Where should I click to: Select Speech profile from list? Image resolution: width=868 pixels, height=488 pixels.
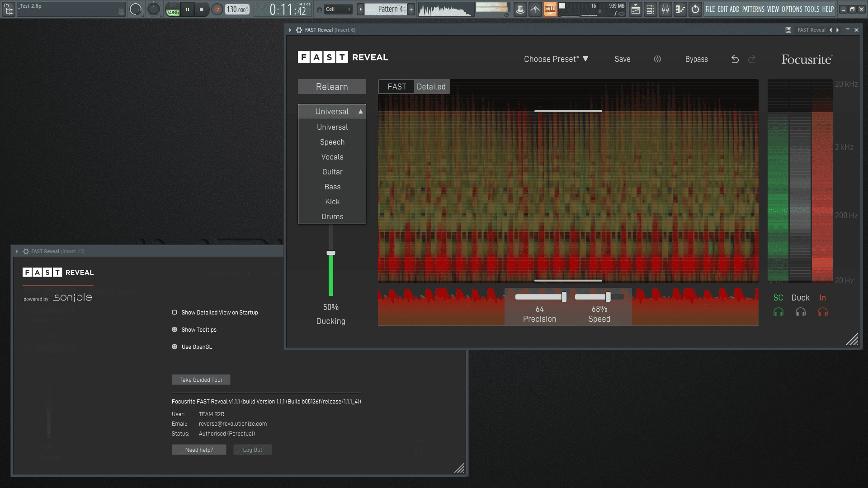click(332, 142)
